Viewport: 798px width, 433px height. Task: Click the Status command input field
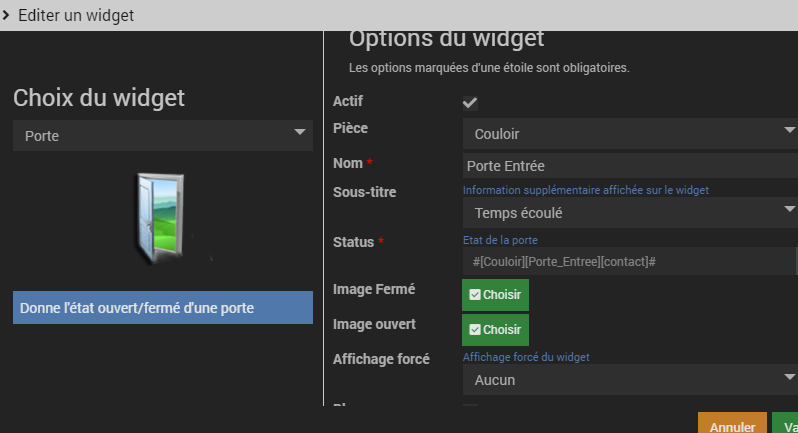click(629, 261)
